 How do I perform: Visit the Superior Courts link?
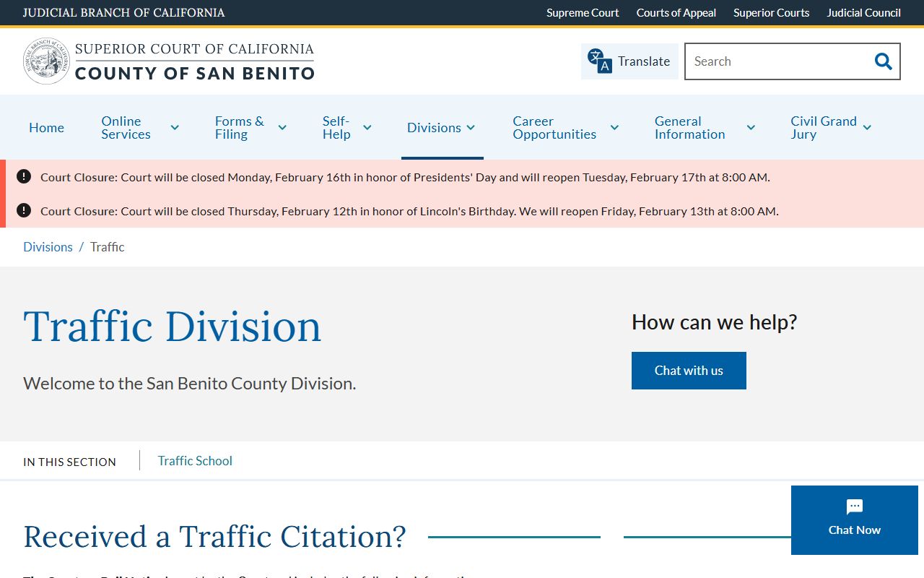[x=771, y=13]
